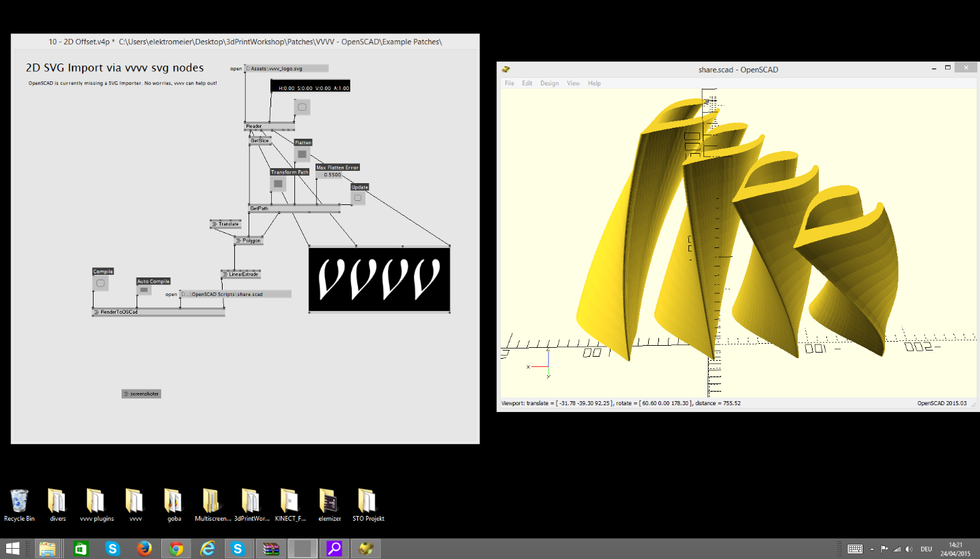
Task: Toggle the Flatten switch
Action: tap(302, 154)
